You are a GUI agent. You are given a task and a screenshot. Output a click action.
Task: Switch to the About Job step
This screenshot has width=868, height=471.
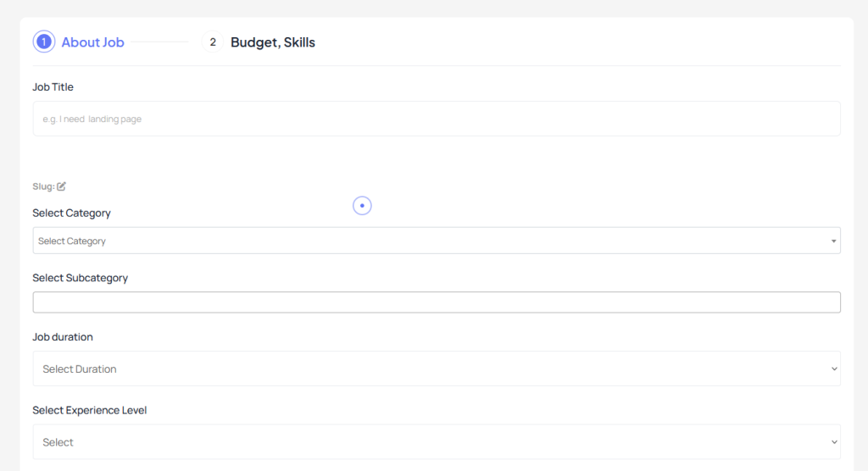(92, 42)
